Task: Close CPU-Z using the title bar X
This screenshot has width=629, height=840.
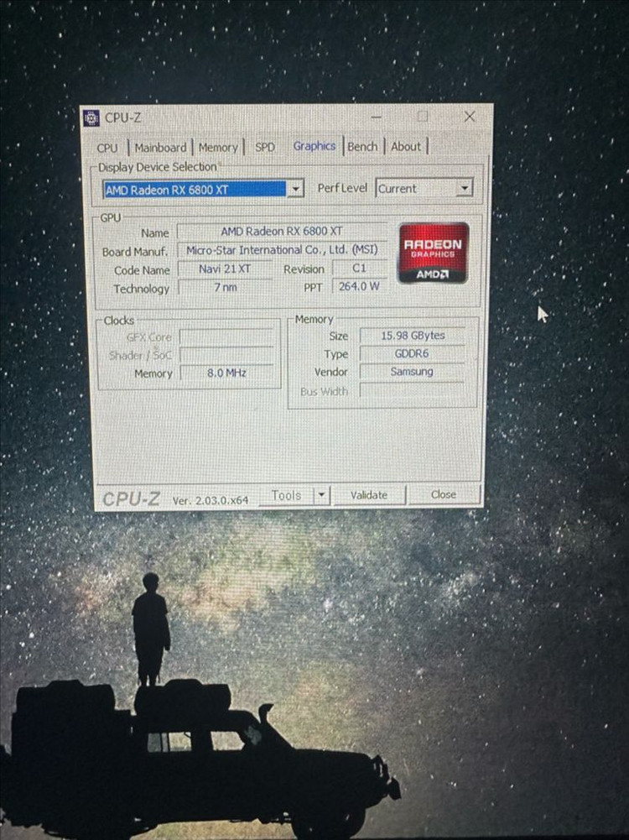Action: (x=470, y=117)
